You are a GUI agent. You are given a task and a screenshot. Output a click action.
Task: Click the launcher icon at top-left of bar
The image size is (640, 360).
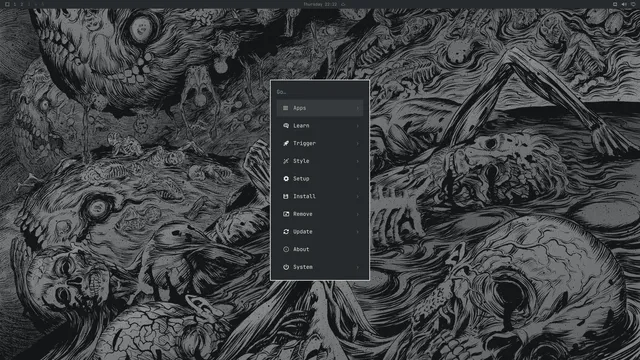[7, 4]
